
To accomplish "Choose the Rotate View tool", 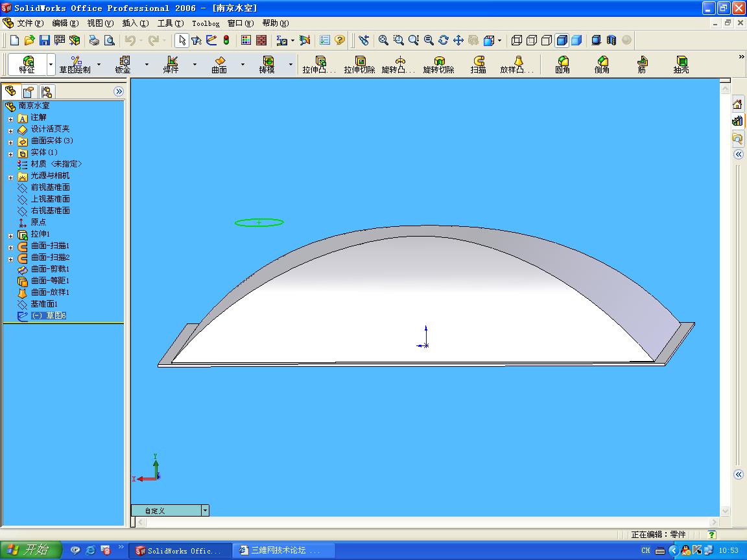I will [444, 40].
